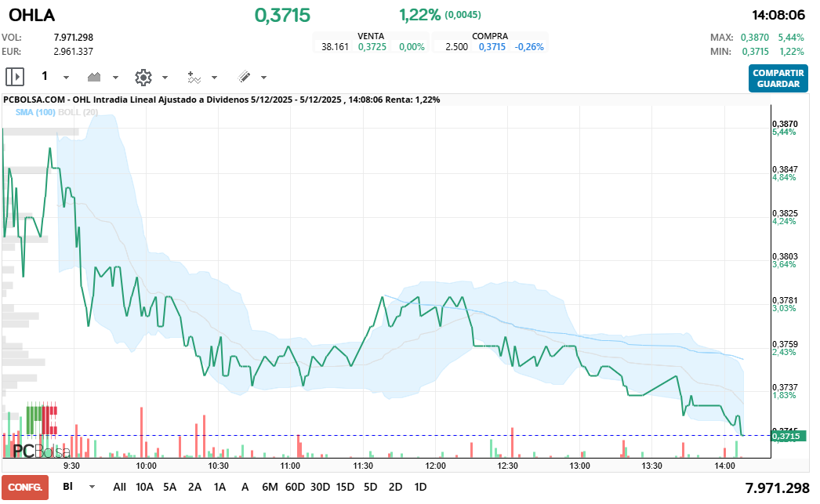Select the pencil drawing tool icon
820x504 pixels.
point(244,77)
